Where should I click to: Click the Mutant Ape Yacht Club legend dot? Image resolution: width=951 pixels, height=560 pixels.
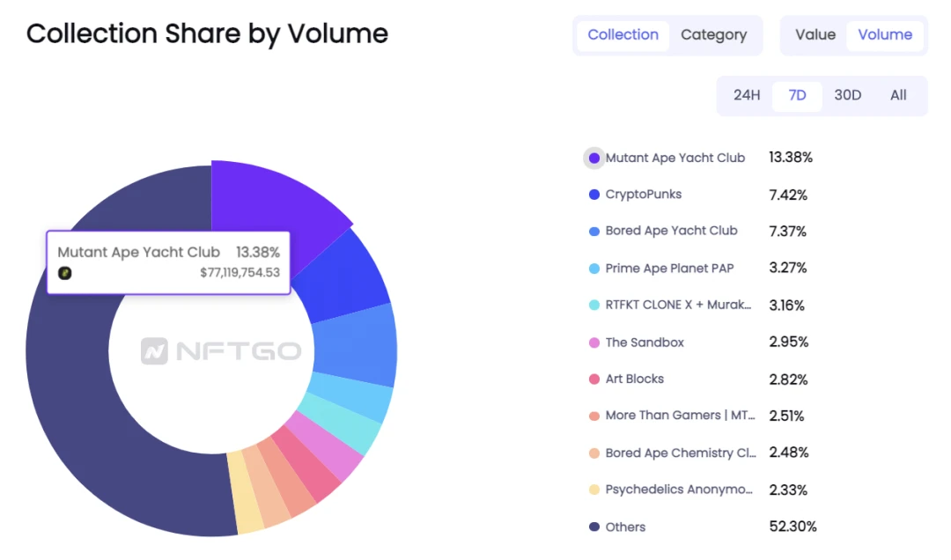[594, 158]
